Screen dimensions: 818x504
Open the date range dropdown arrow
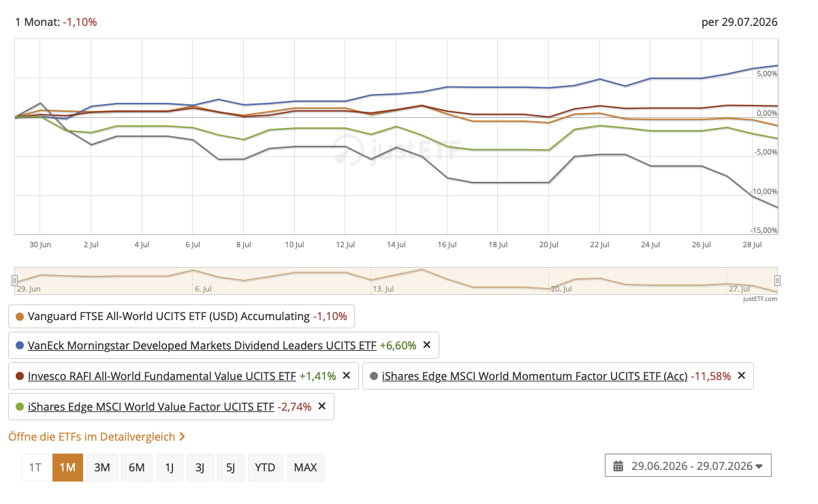(759, 467)
